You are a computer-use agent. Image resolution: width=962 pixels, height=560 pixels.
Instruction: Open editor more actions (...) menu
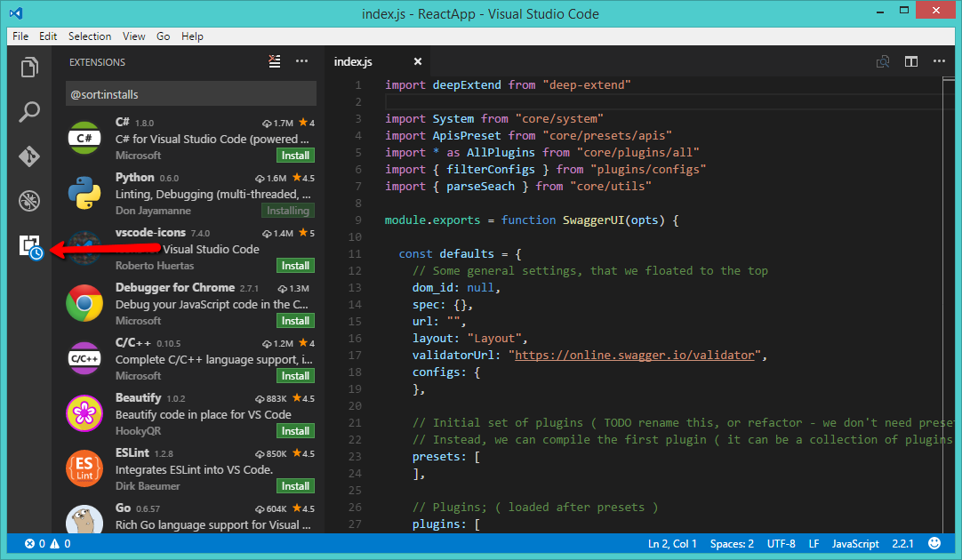939,61
